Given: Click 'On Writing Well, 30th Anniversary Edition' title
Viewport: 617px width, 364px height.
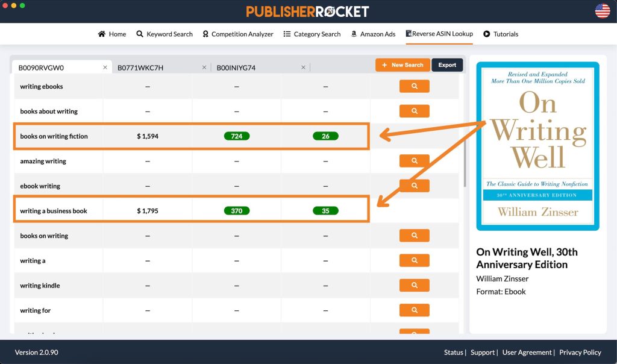Looking at the screenshot, I should [x=527, y=258].
